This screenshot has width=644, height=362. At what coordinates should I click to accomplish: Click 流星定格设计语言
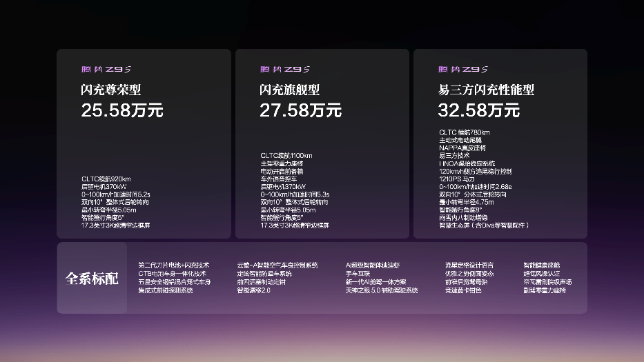[469, 265]
